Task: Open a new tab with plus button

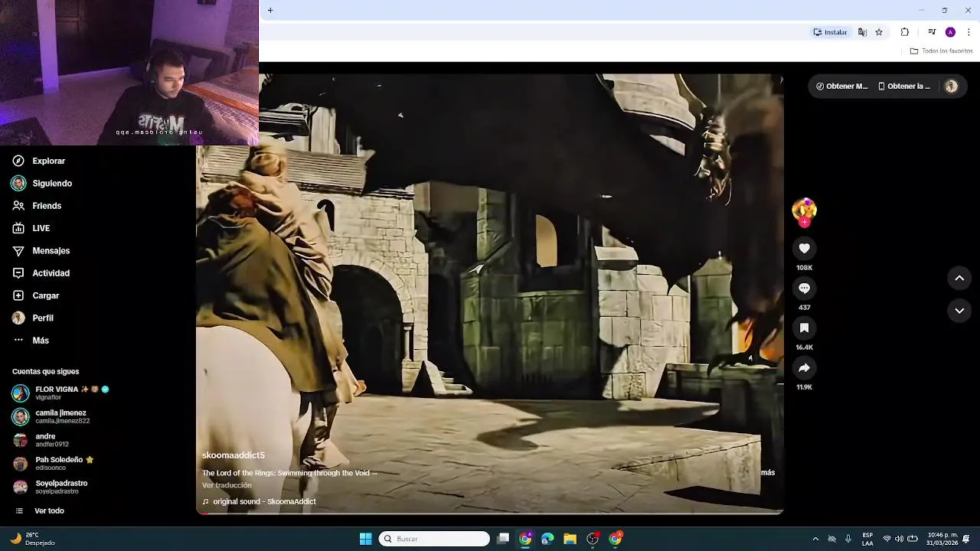Action: pyautogui.click(x=270, y=10)
